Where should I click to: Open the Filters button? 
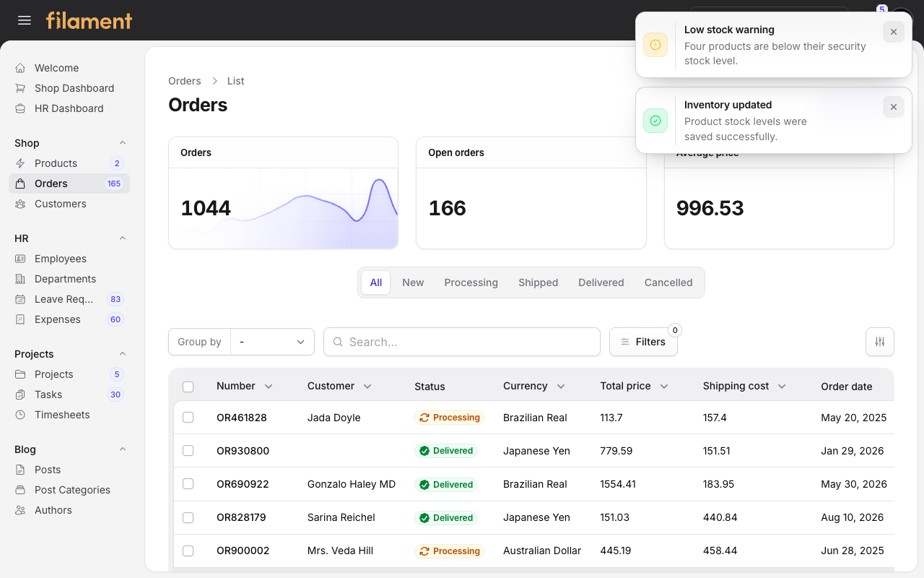point(643,342)
